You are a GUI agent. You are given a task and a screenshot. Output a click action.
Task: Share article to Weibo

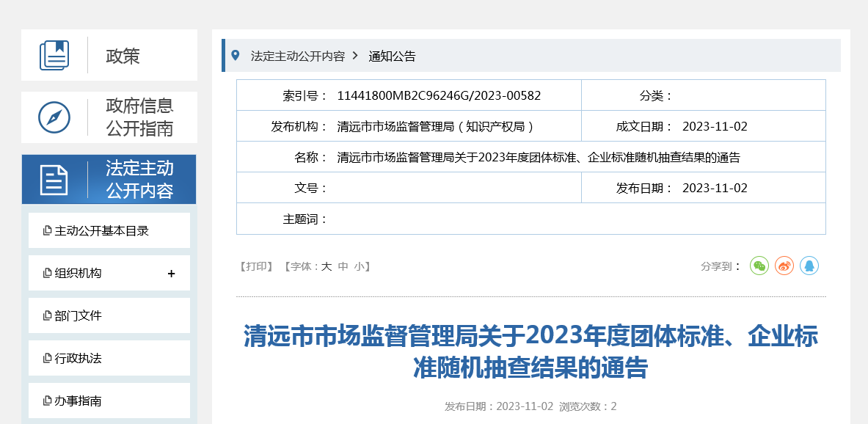(784, 266)
